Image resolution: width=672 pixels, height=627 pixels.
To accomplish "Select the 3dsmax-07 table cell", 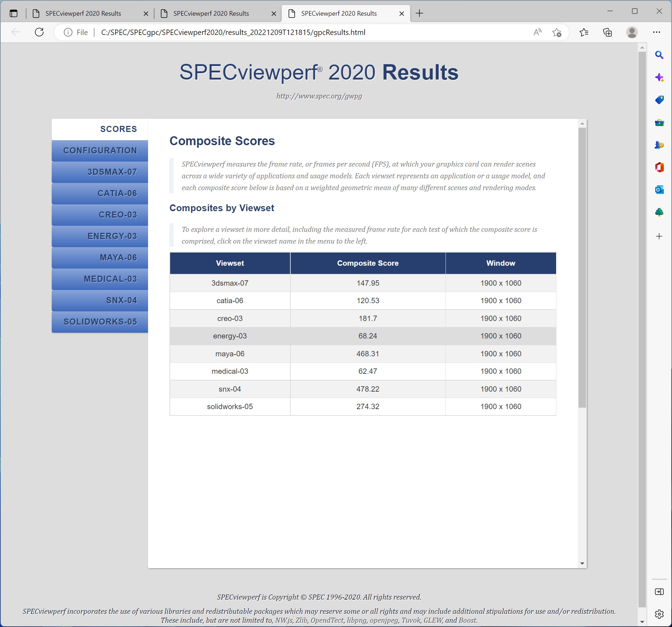I will (230, 283).
